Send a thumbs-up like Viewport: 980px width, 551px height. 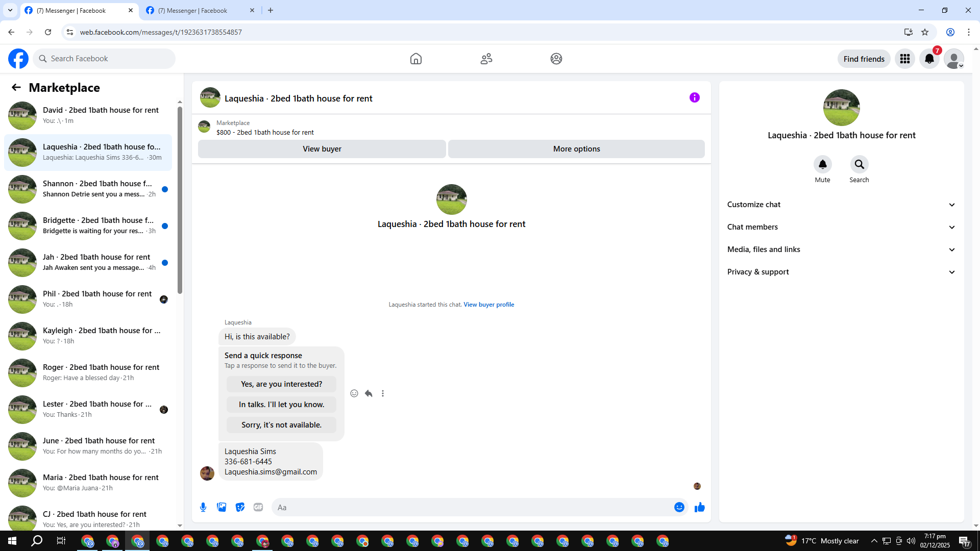click(x=700, y=507)
